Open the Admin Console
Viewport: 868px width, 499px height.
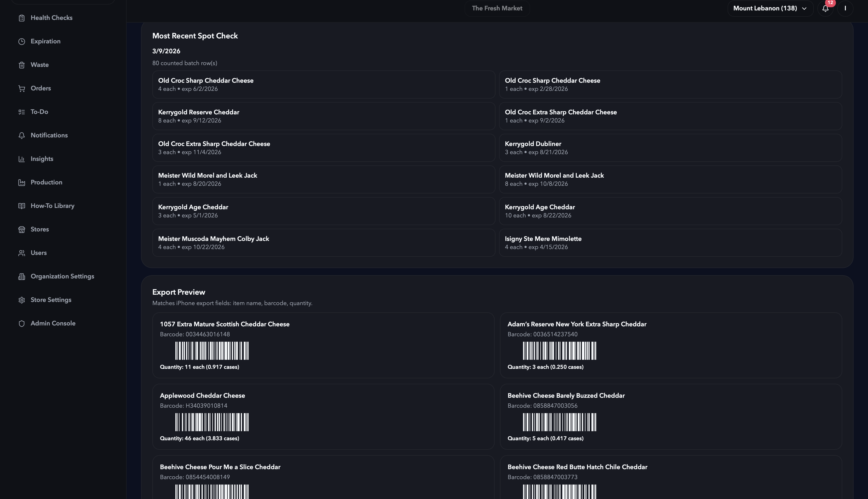[53, 324]
